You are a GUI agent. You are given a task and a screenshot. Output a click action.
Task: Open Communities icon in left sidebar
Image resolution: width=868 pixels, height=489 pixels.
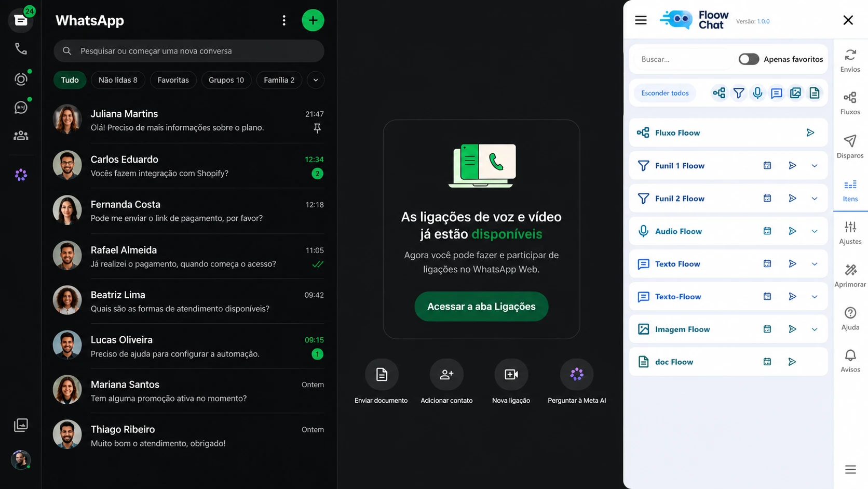click(21, 136)
